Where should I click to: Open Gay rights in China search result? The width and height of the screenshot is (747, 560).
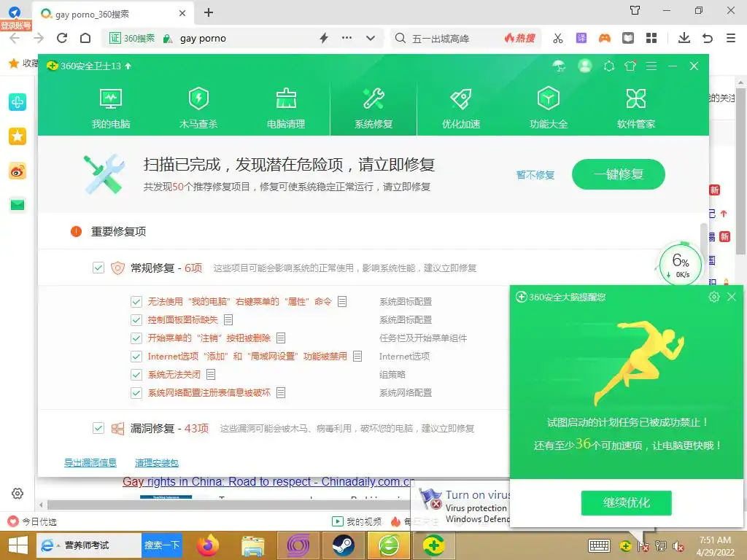tap(268, 482)
